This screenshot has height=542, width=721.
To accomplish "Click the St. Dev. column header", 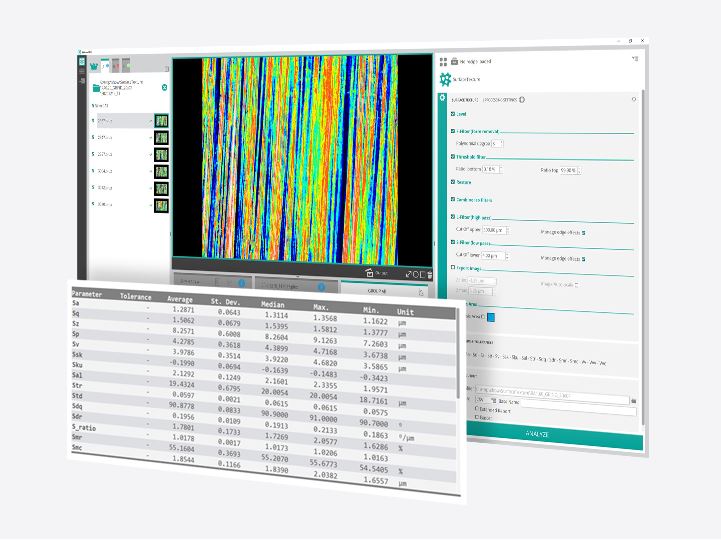I will click(x=225, y=302).
